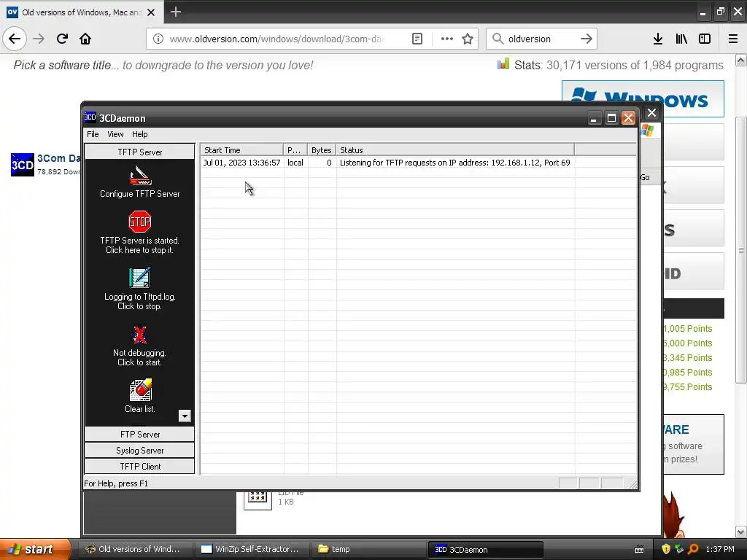Click the Windows start button
This screenshot has width=747, height=560.
click(x=35, y=549)
